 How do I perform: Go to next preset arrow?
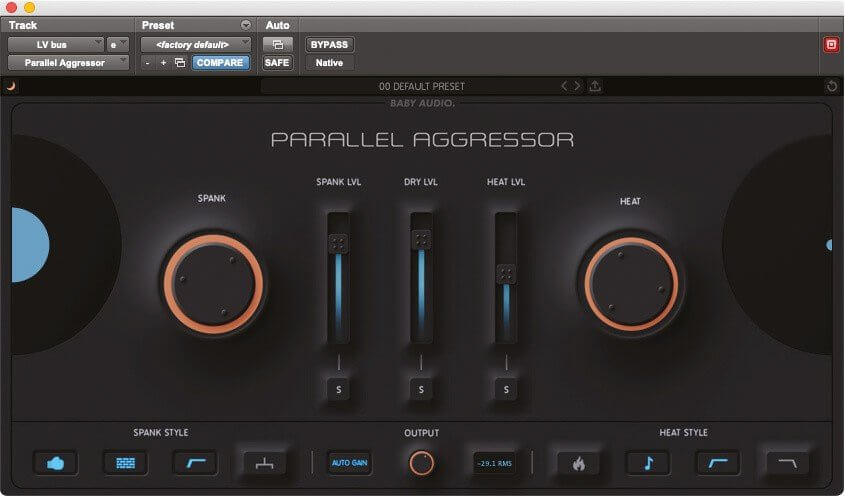pos(577,86)
